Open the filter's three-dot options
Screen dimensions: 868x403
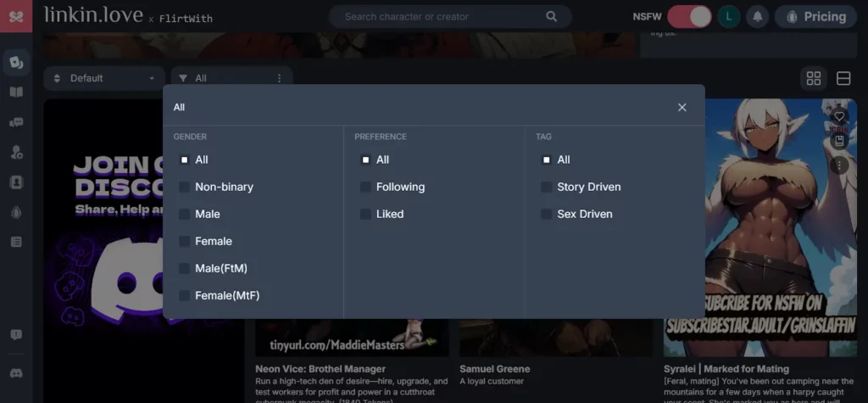coord(280,79)
